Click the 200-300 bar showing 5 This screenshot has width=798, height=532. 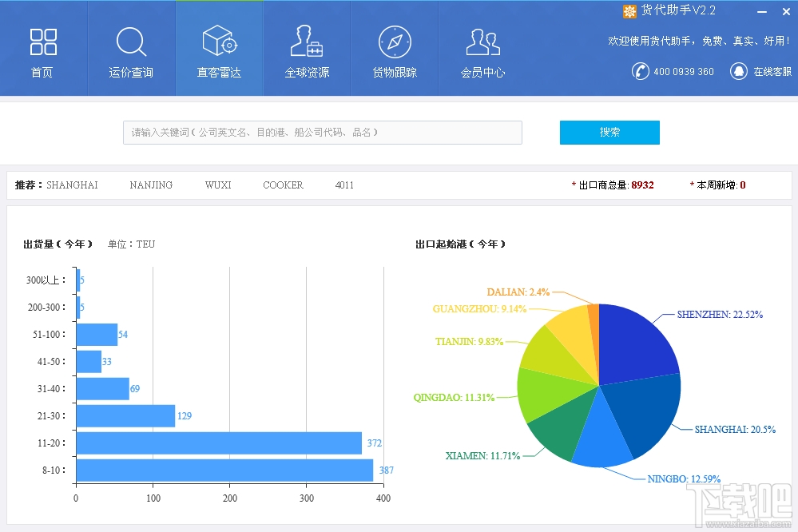tap(77, 307)
